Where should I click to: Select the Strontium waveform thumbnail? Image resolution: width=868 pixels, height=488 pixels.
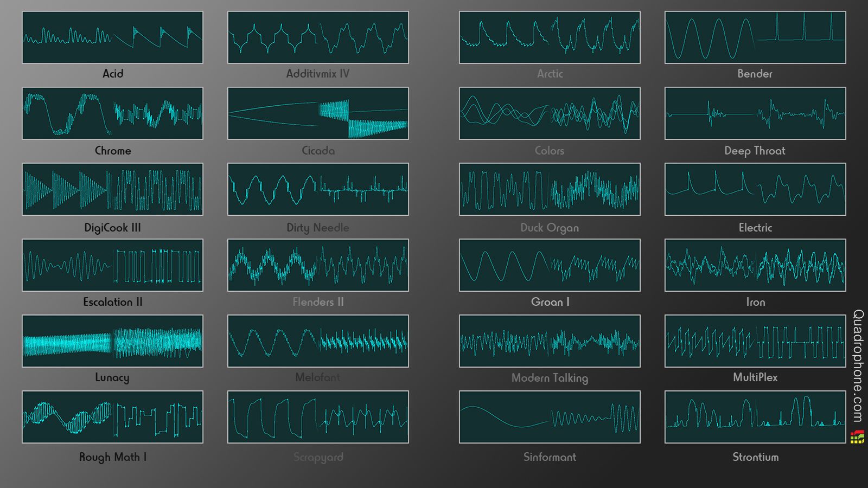[755, 417]
